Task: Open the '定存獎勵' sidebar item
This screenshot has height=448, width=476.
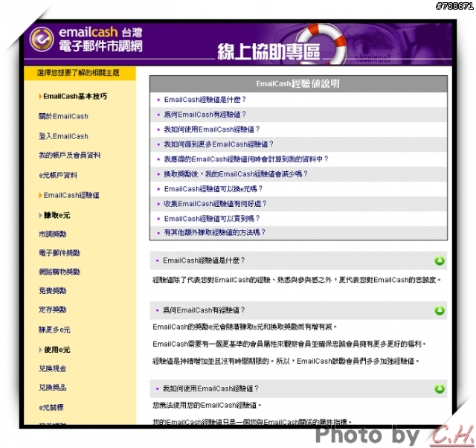Action: 52,310
